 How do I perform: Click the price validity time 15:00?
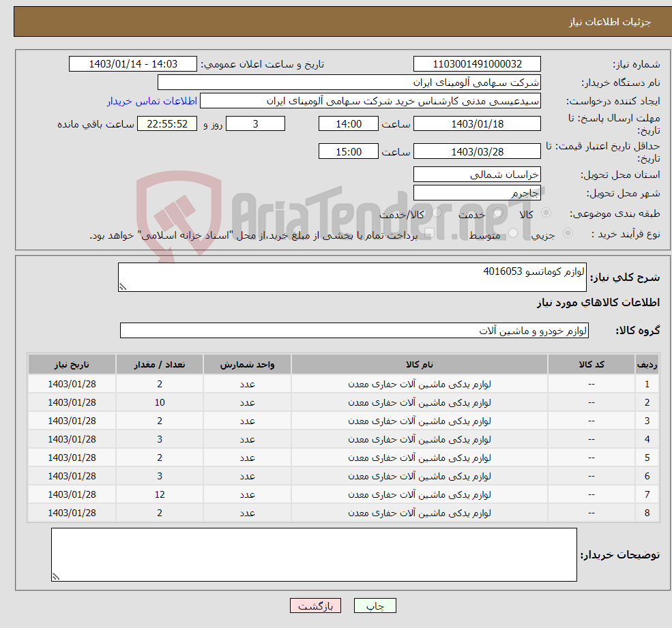pos(349,151)
